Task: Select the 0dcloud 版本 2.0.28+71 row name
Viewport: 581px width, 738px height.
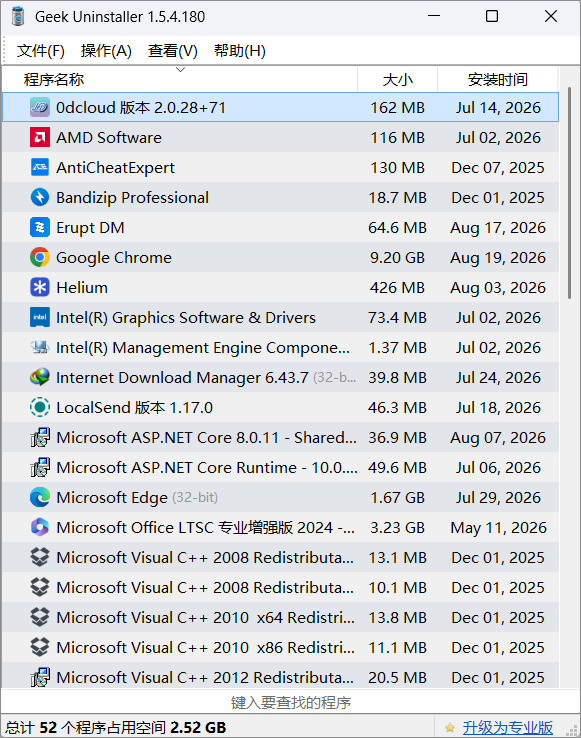Action: pos(141,108)
